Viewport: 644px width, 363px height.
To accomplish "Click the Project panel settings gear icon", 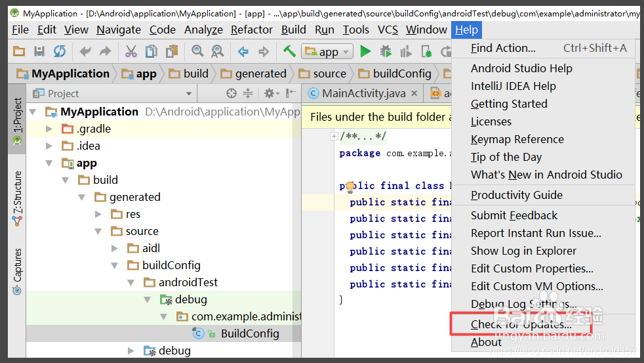I will pyautogui.click(x=271, y=93).
